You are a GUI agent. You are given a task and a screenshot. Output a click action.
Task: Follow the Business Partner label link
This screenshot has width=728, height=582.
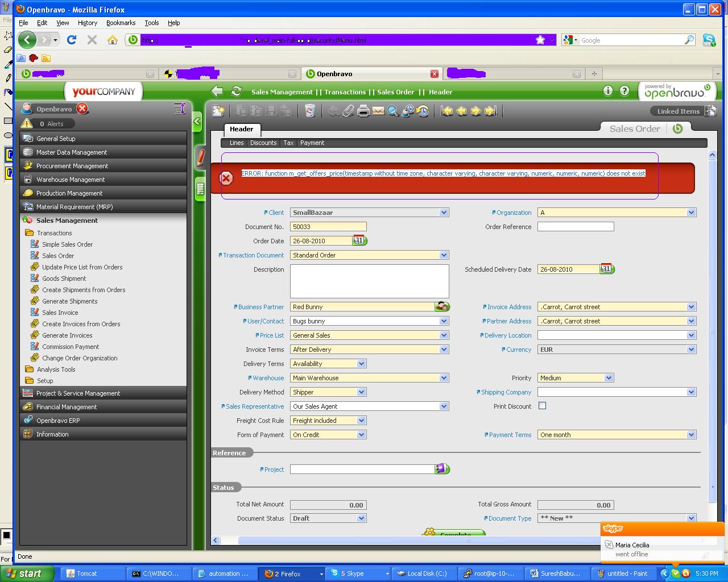pyautogui.click(x=261, y=307)
